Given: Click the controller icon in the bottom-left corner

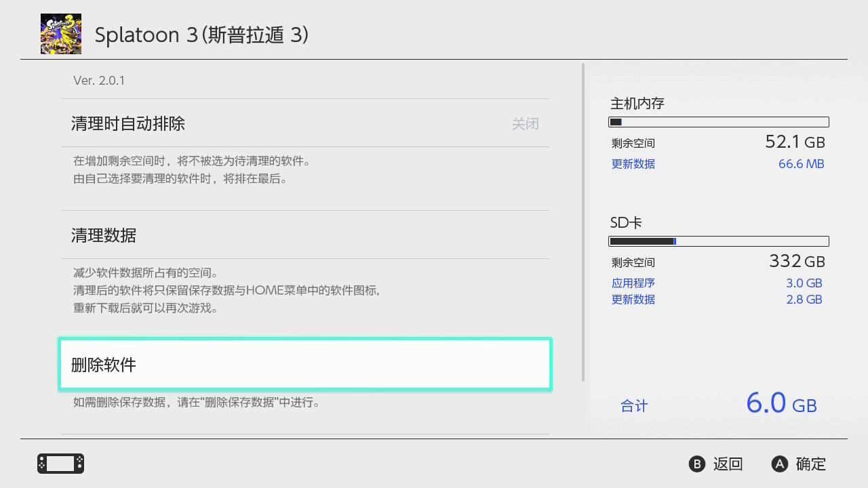Looking at the screenshot, I should click(x=60, y=464).
